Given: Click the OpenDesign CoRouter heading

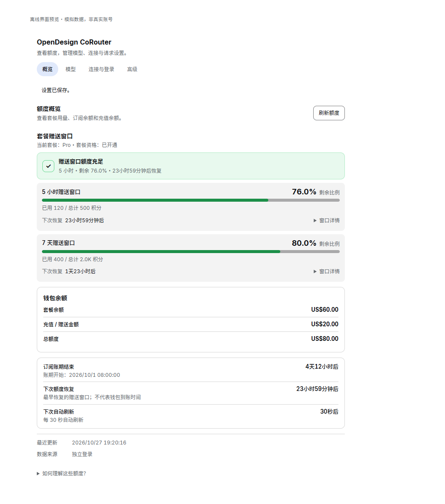Looking at the screenshot, I should (74, 42).
